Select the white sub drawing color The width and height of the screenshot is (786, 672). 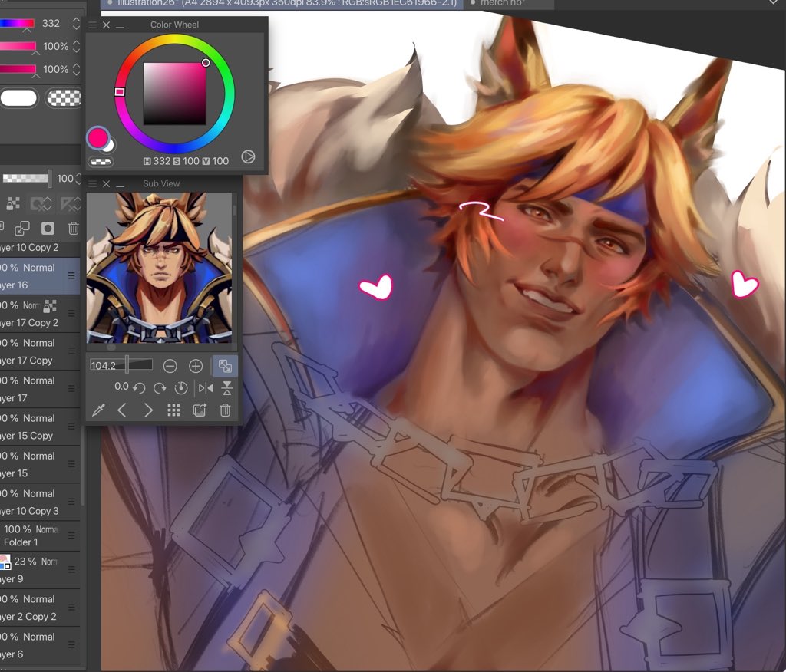[110, 146]
